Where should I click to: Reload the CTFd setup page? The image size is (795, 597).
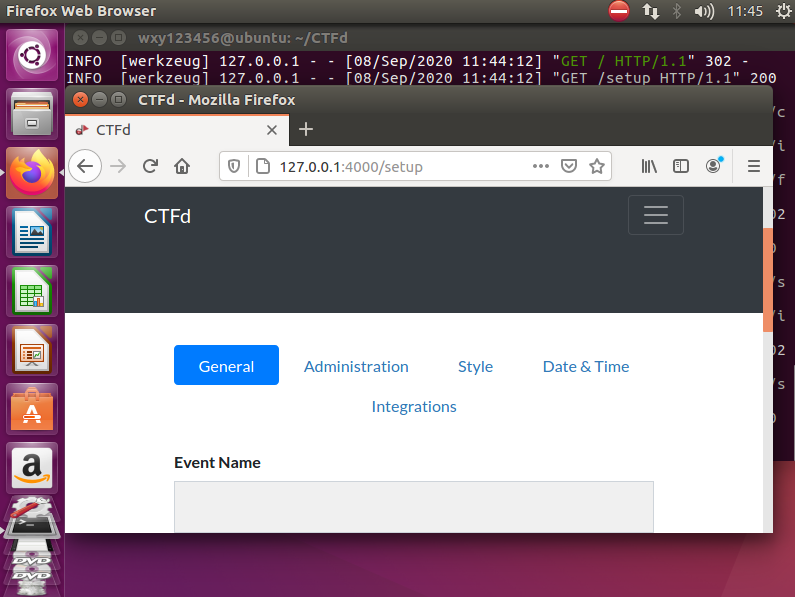(150, 166)
